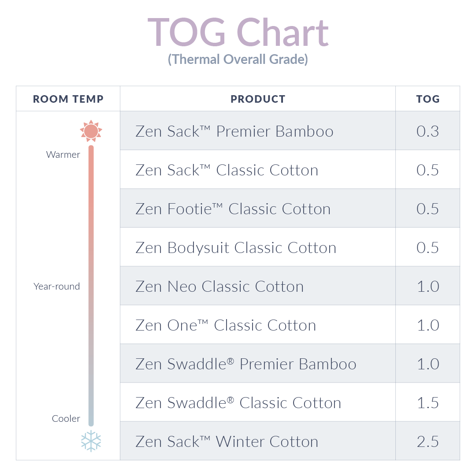Select the ROOM TEMP column header
This screenshot has height=476, width=476.
coord(68,99)
